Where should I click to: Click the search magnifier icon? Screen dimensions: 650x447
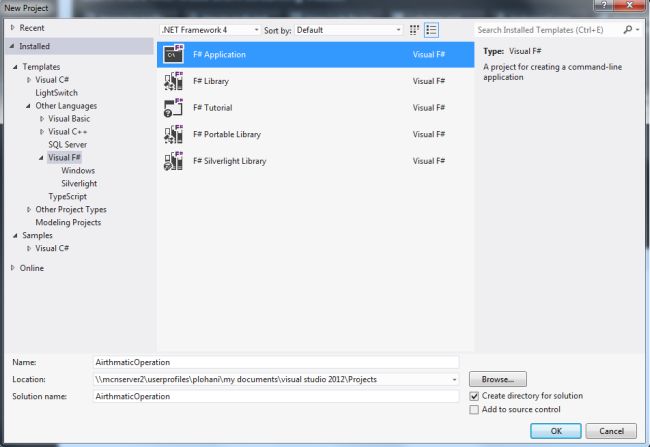coord(628,29)
